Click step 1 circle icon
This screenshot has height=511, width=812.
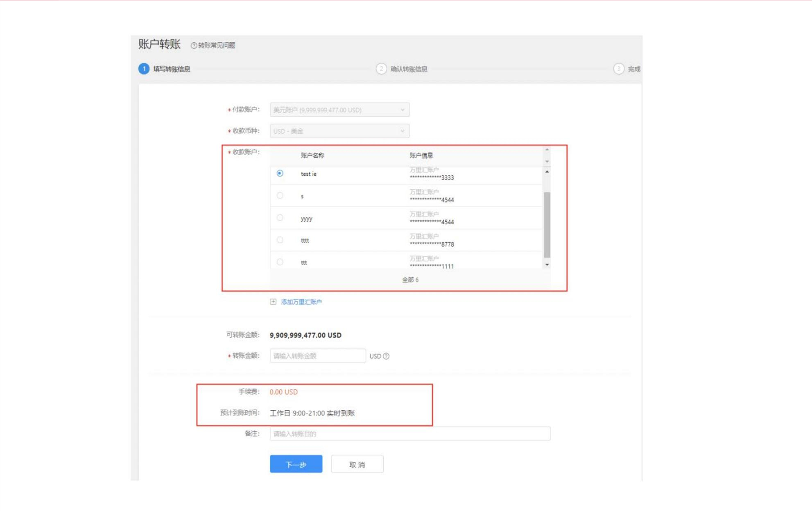(x=144, y=69)
